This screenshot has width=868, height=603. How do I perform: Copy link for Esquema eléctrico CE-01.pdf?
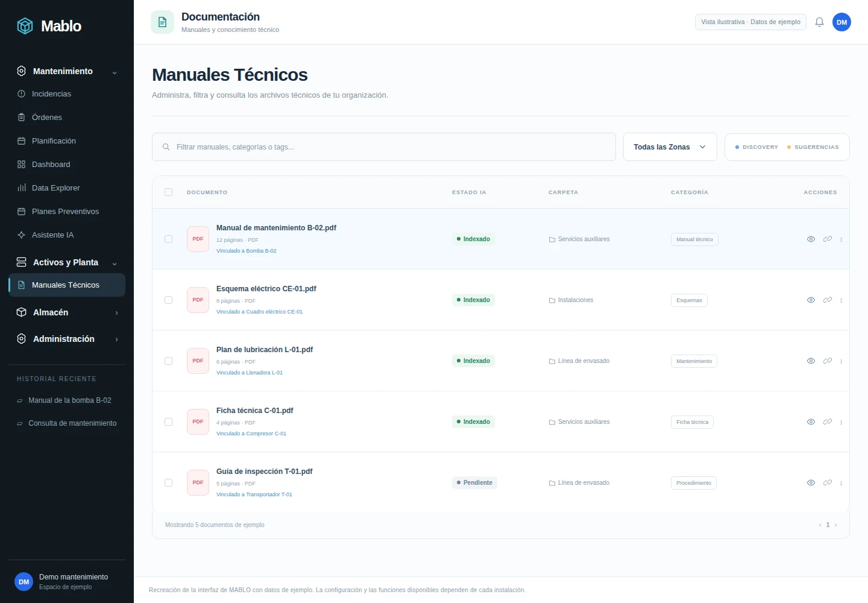[x=827, y=300]
